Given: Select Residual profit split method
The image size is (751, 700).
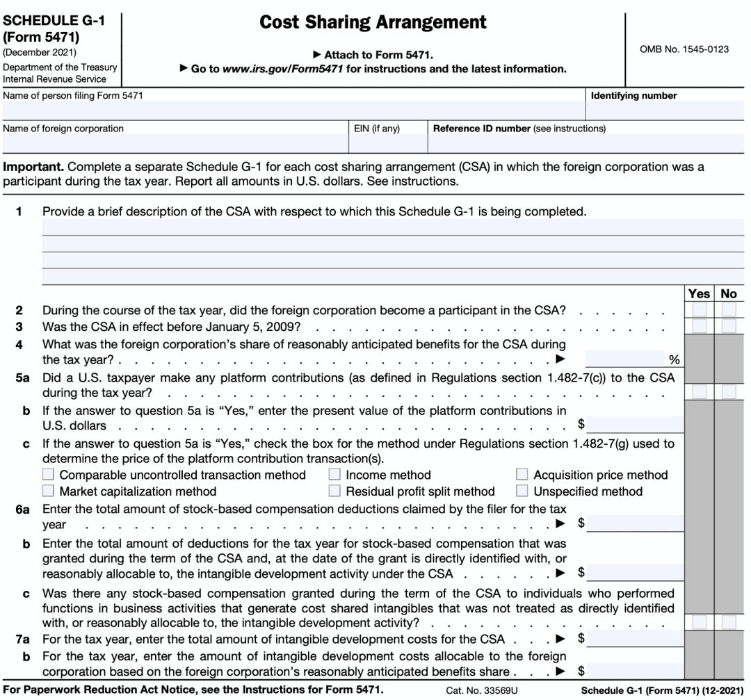Looking at the screenshot, I should point(335,490).
